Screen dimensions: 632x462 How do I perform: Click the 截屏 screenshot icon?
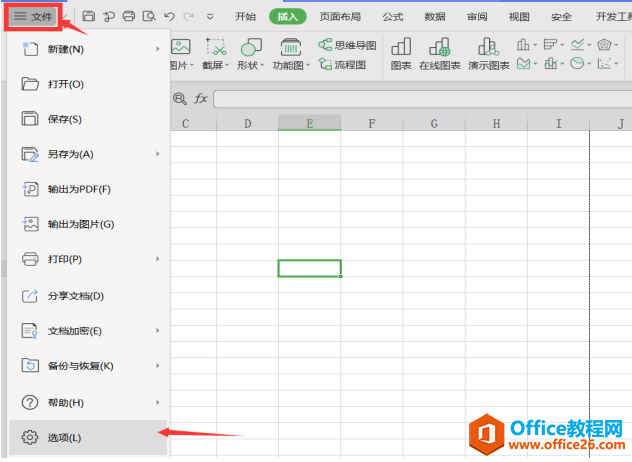216,47
